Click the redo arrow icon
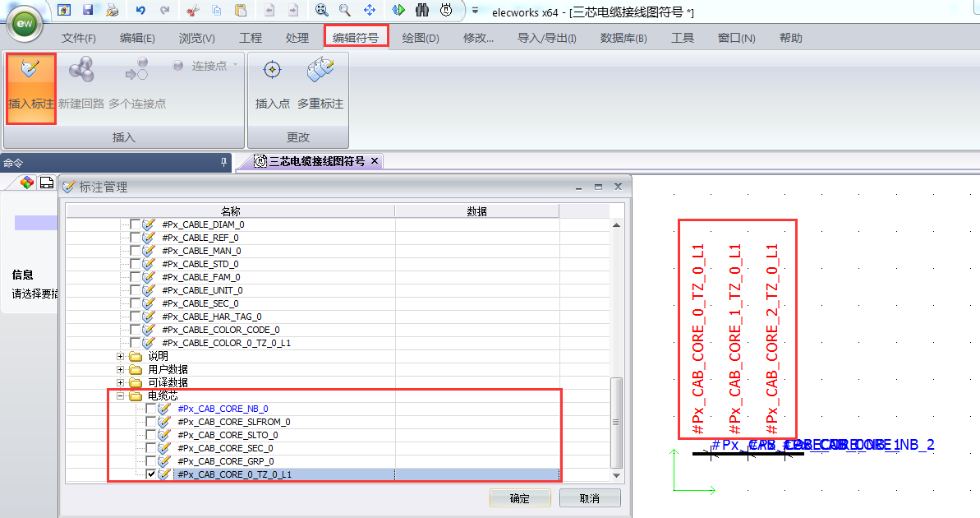Viewport: 980px width, 518px height. click(x=164, y=10)
